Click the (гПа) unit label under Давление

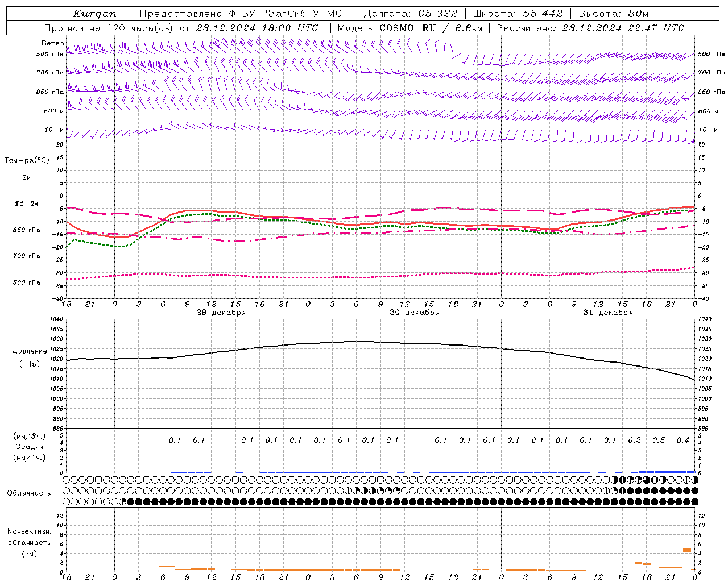click(x=30, y=364)
